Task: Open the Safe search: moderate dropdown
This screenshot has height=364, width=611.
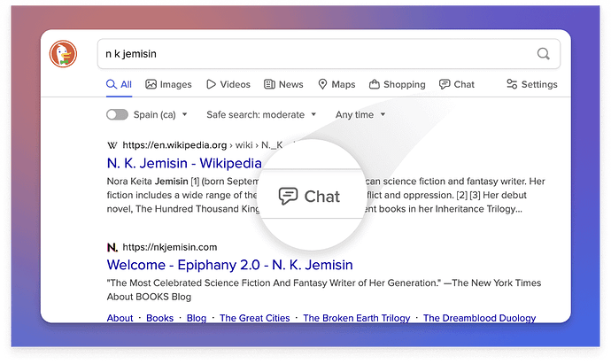Action: [x=261, y=114]
